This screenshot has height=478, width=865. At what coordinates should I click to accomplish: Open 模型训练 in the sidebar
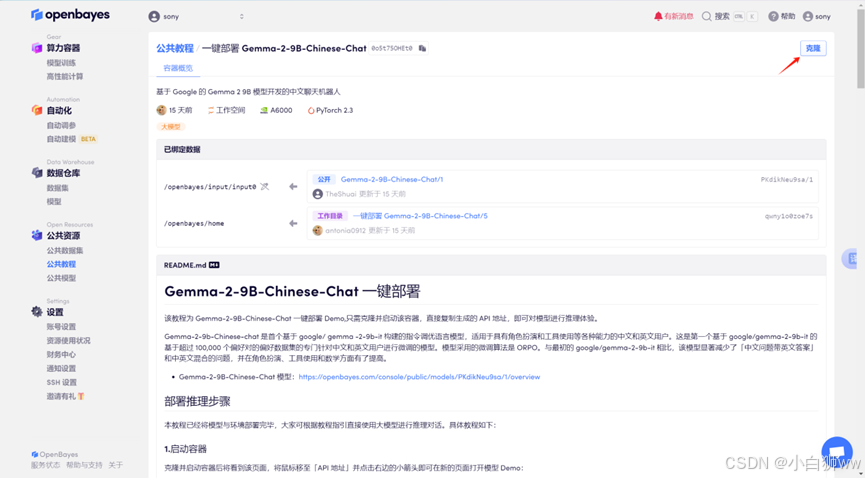(61, 63)
